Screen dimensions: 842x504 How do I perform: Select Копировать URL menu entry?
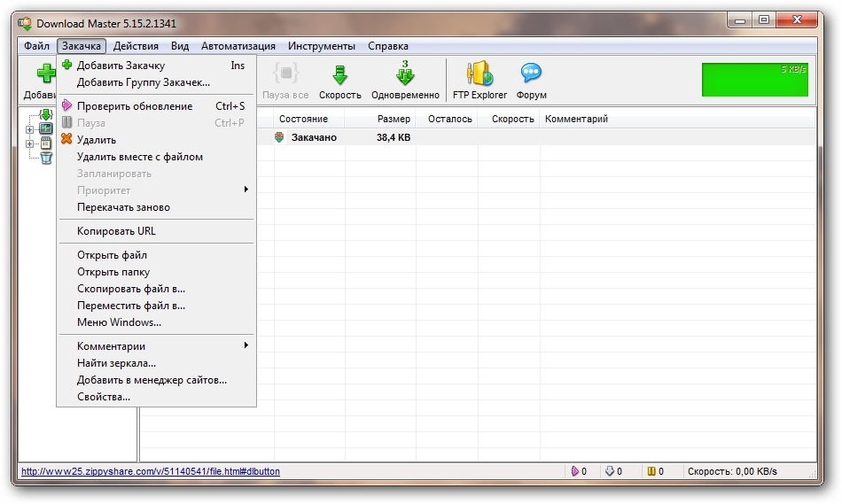(116, 231)
